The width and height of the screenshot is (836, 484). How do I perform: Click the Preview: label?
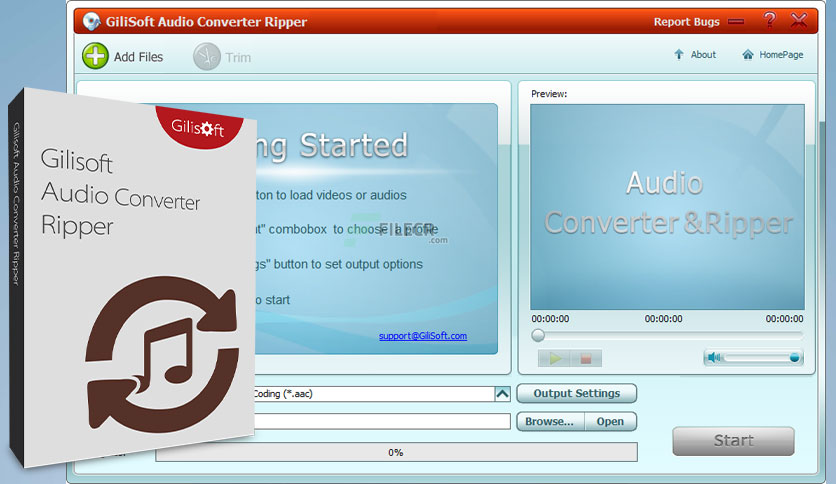549,94
